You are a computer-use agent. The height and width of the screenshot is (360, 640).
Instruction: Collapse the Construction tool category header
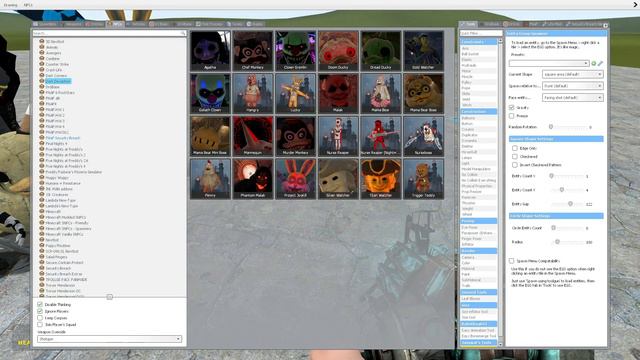pos(478,111)
